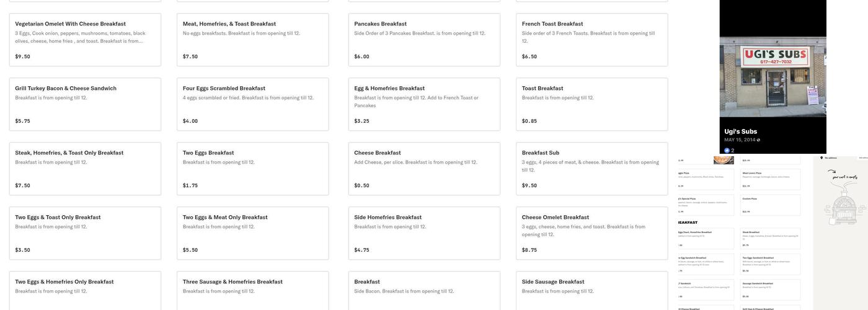Choose the Side Homefries Breakfast card
Viewport: 868px width, 310px height.
pyautogui.click(x=424, y=233)
